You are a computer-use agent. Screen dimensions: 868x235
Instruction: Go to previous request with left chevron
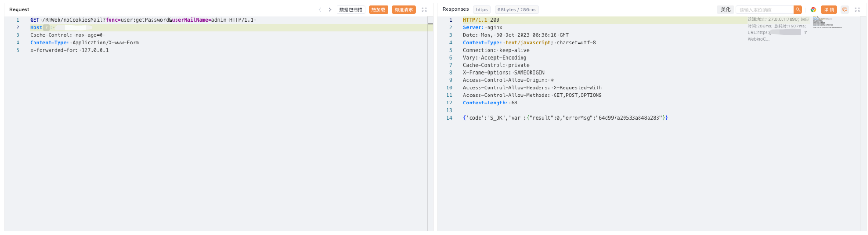(x=320, y=9)
